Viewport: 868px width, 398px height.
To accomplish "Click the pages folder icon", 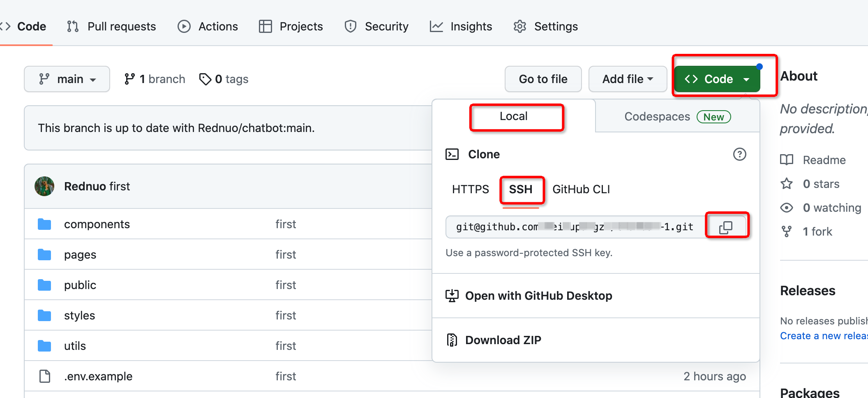I will pos(44,255).
